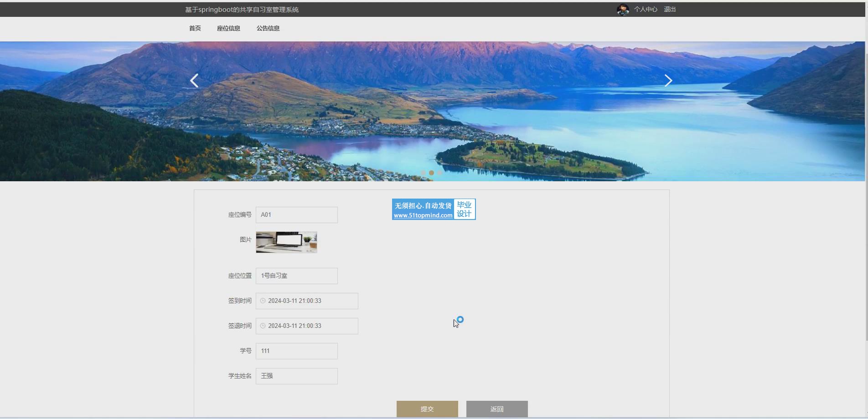Viewport: 868px width, 419px height.
Task: Select the active middle carousel indicator dot
Action: pos(431,173)
